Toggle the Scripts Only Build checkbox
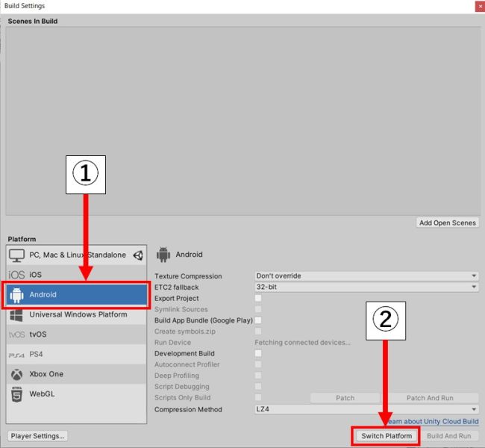Image resolution: width=485 pixels, height=448 pixels. click(258, 397)
